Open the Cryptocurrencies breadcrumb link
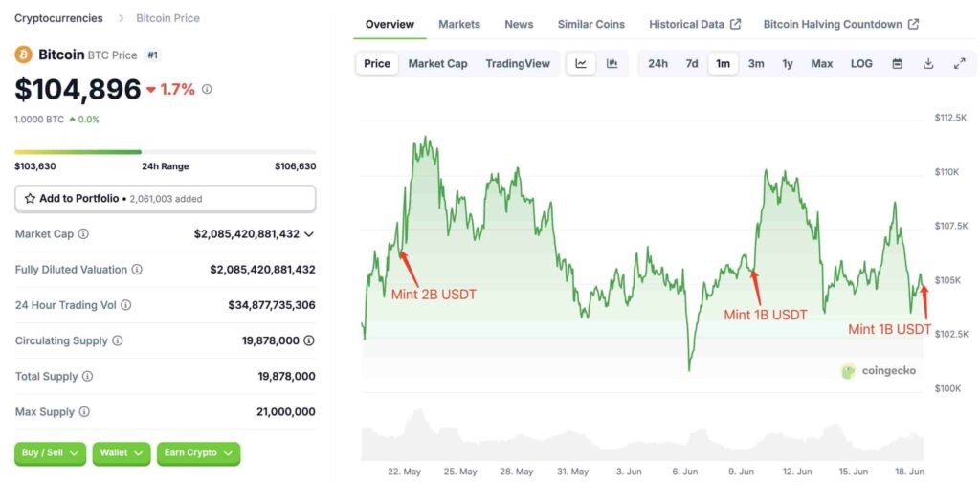 tap(58, 18)
